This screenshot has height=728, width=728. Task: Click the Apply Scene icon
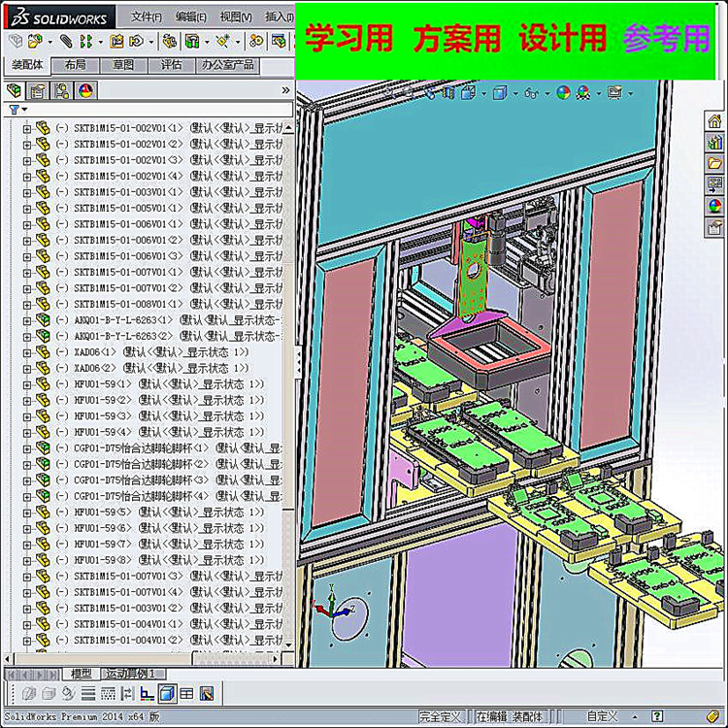(583, 93)
